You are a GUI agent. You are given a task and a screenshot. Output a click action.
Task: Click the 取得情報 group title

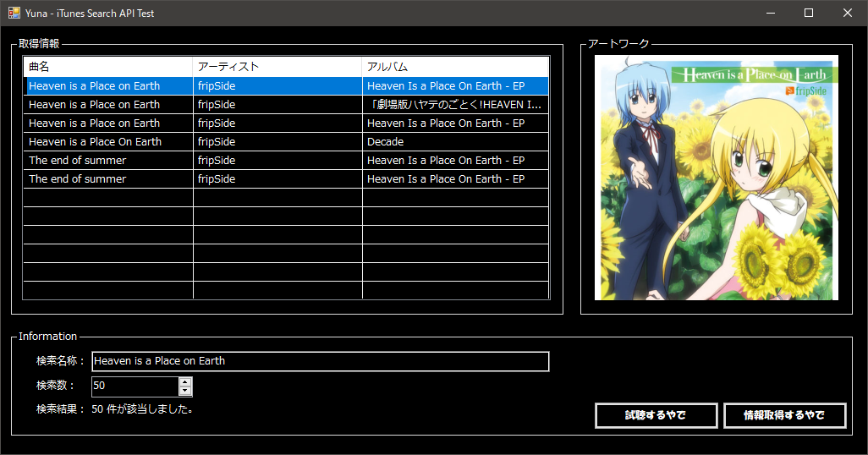tap(39, 43)
